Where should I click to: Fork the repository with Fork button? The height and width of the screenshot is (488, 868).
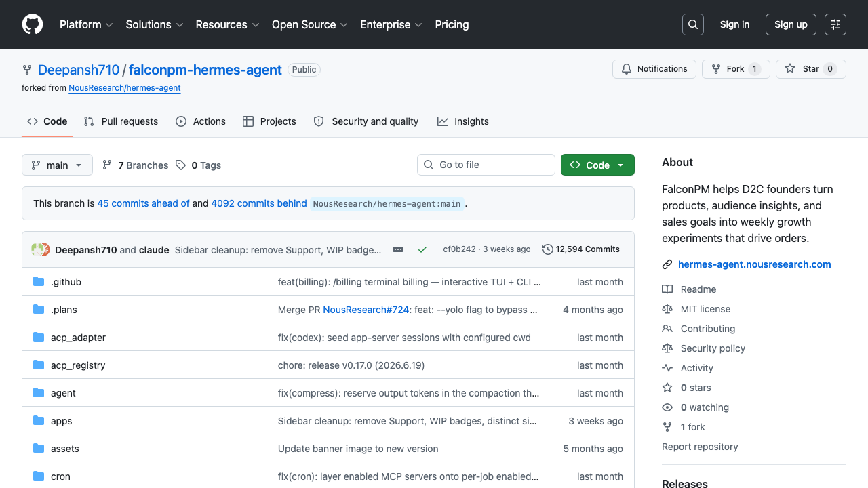736,69
